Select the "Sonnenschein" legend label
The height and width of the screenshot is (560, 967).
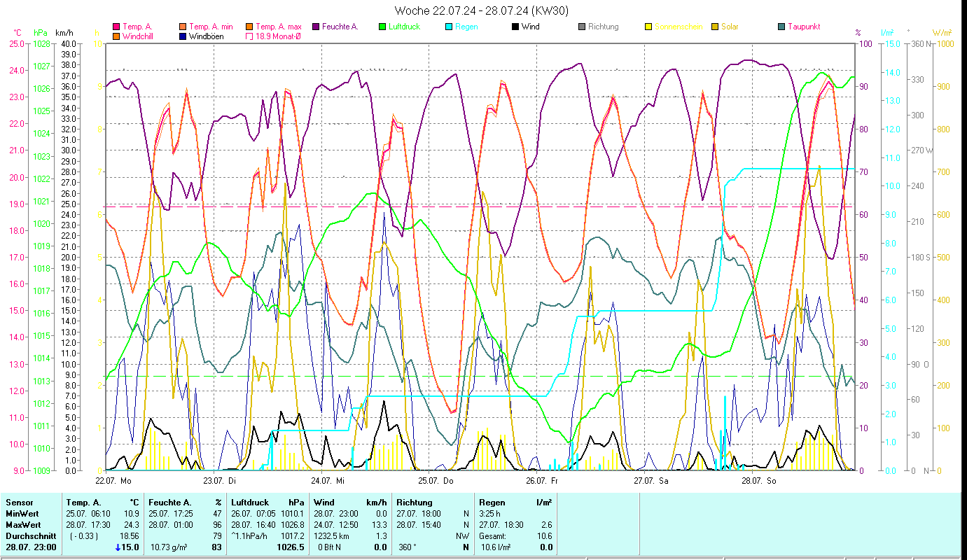[x=678, y=27]
